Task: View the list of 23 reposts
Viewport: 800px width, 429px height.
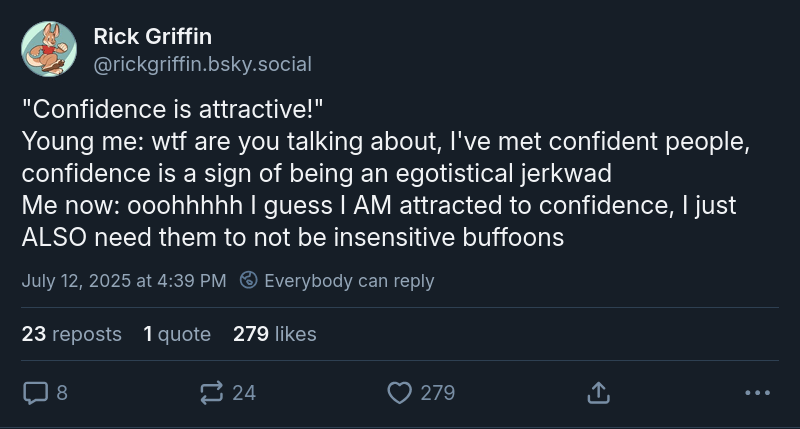Action: pyautogui.click(x=71, y=334)
